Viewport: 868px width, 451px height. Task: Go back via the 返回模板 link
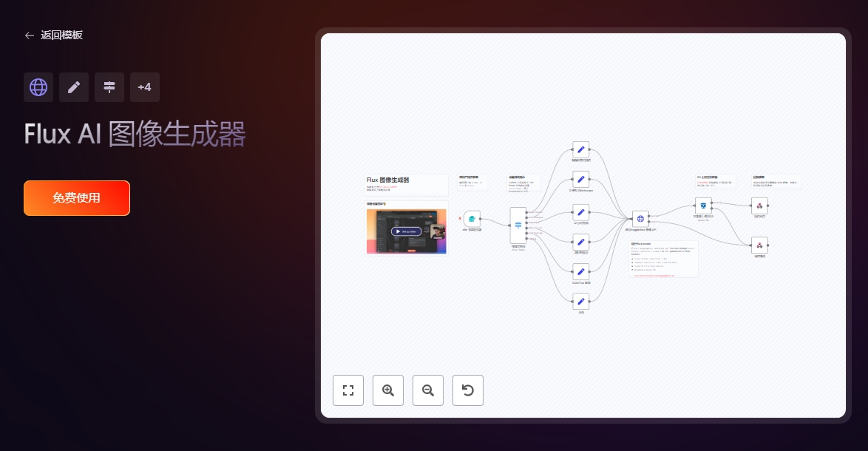tap(53, 35)
